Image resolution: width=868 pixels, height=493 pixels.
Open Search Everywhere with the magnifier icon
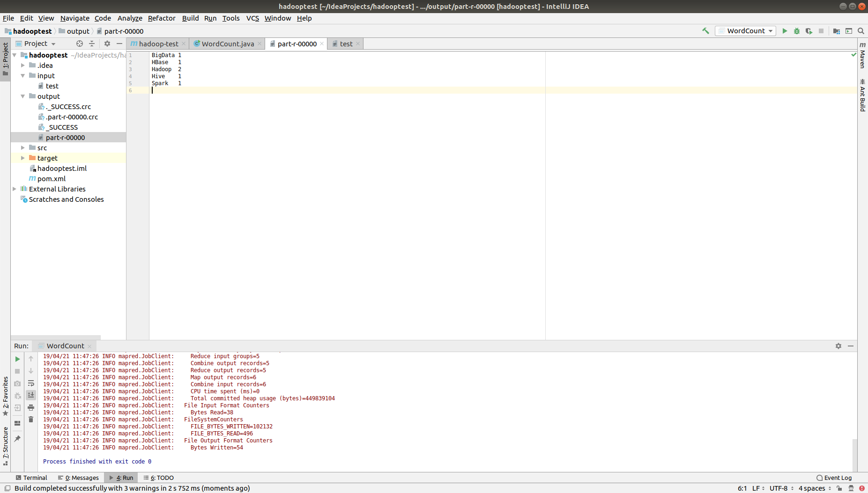point(861,30)
